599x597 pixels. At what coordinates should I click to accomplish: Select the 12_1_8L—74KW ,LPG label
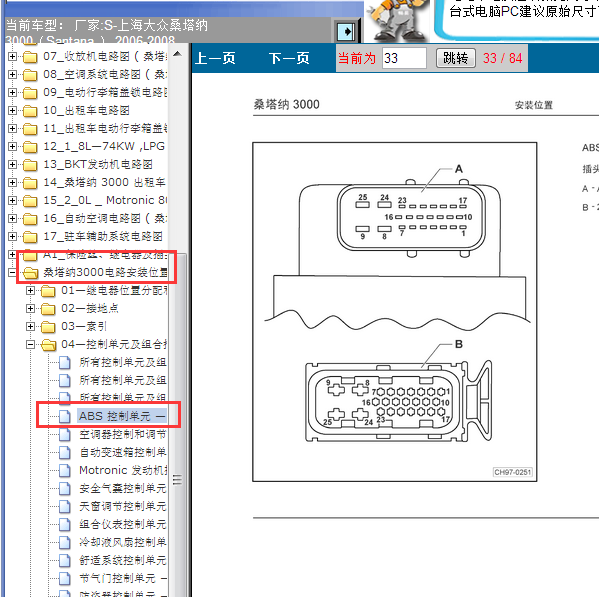[104, 146]
